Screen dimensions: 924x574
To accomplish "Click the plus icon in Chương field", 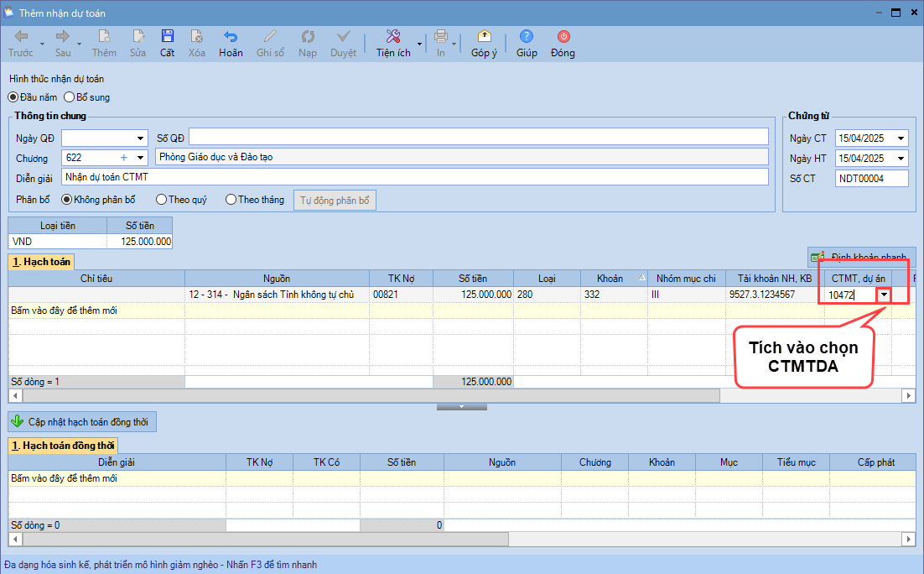I will point(124,158).
